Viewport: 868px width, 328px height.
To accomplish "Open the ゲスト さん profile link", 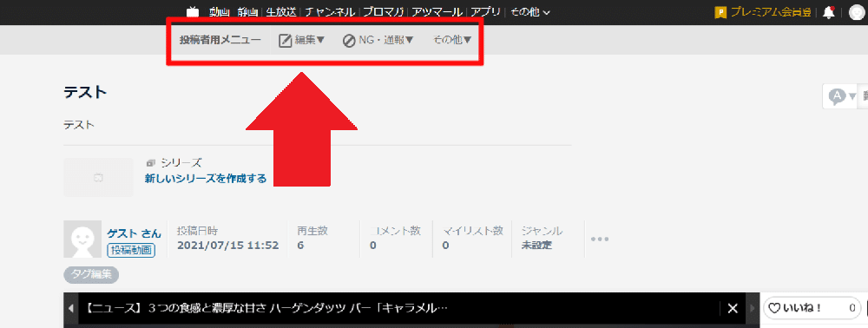I will point(135,233).
